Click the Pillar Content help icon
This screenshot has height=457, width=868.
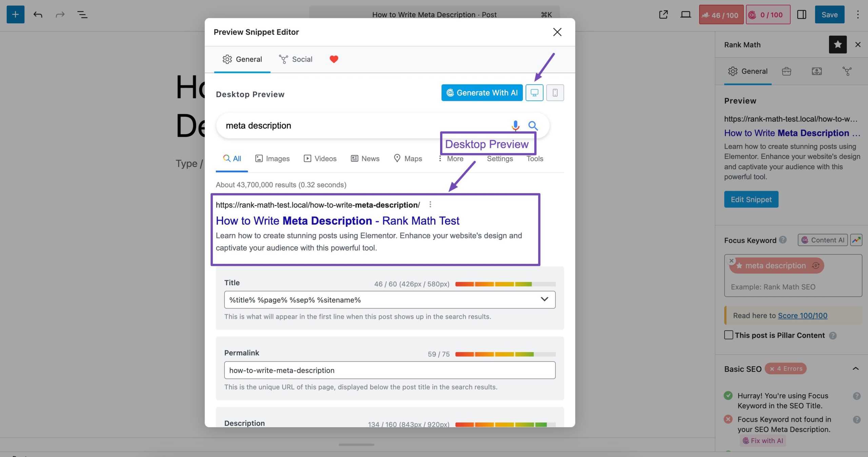[x=833, y=335]
